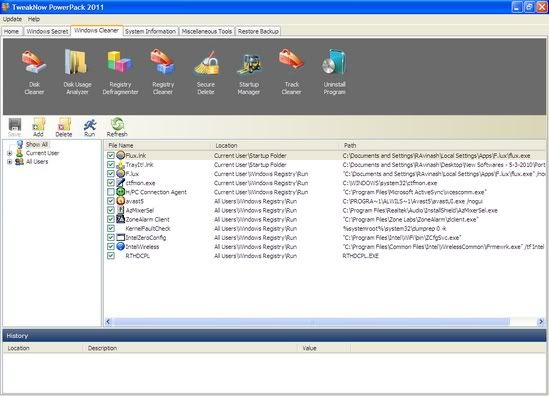Click the H/PC Connection Agent icon
This screenshot has height=396, width=549.
pos(120,192)
